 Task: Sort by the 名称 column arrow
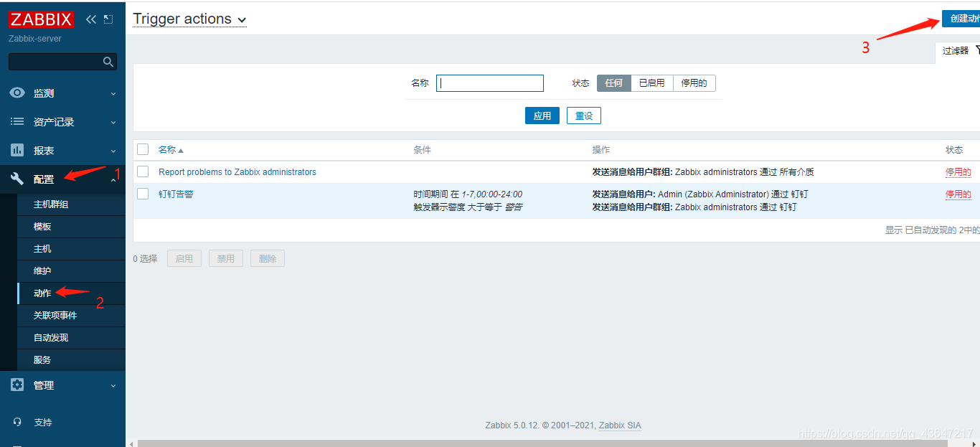click(x=181, y=151)
